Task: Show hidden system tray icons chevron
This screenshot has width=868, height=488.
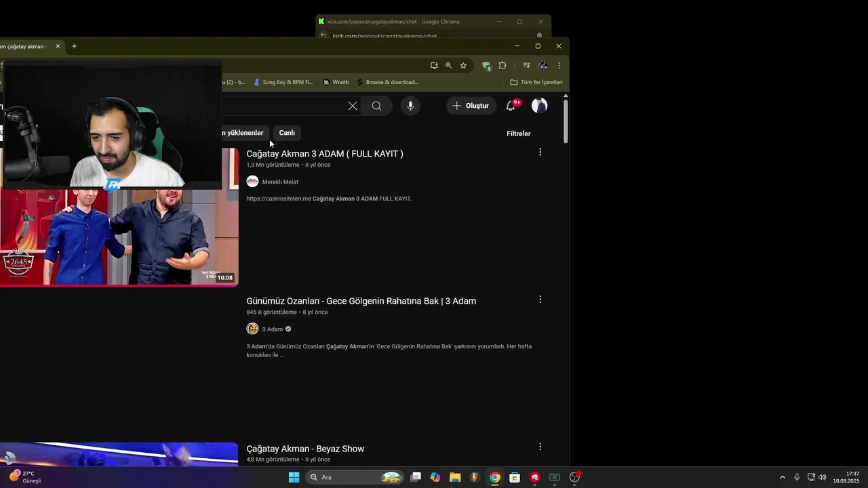Action: (782, 477)
